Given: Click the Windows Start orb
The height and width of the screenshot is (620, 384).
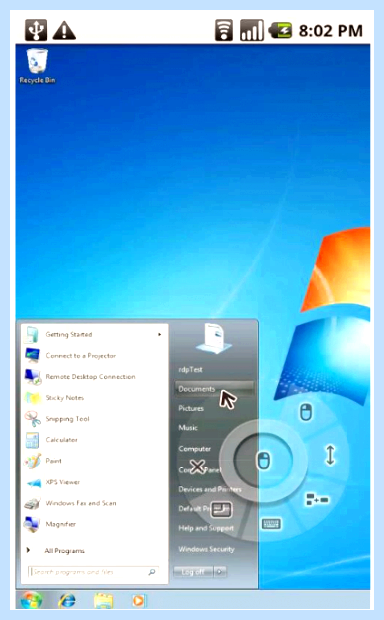Looking at the screenshot, I should click(x=31, y=600).
